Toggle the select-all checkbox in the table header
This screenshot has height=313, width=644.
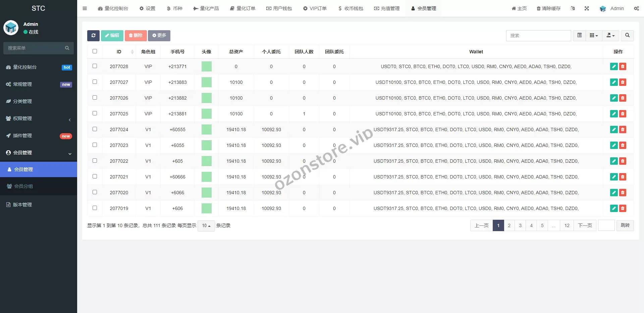point(95,51)
